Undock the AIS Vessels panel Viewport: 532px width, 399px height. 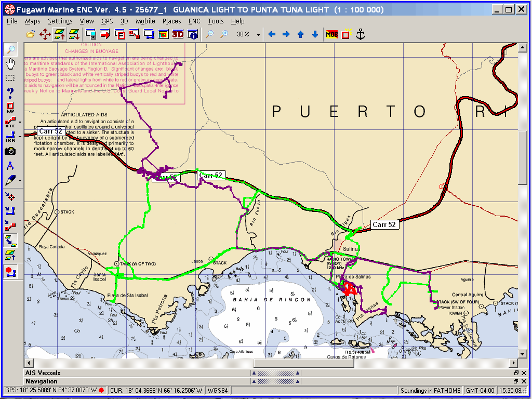[516, 373]
